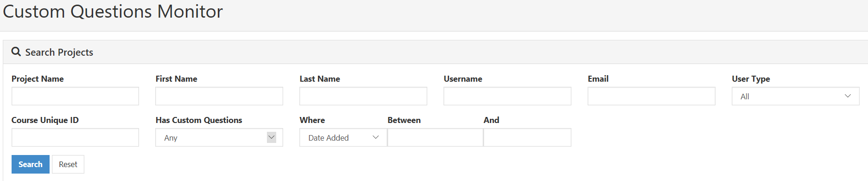868x181 pixels.
Task: Focus the Email text field
Action: point(652,96)
